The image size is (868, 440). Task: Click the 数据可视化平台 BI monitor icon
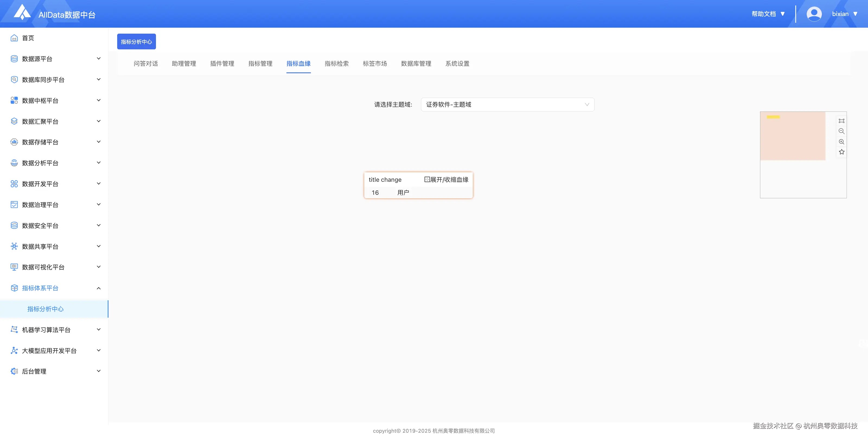click(14, 267)
